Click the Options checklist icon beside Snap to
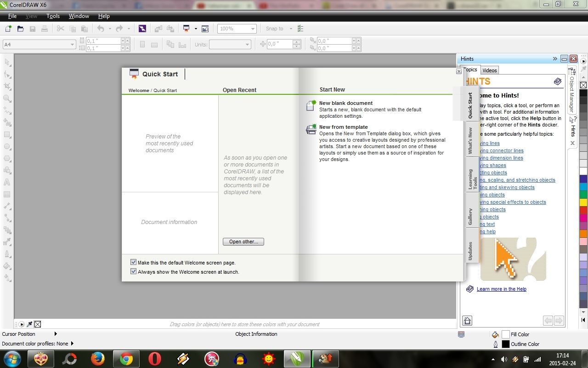Screen dimensions: 588x368 (x=300, y=29)
